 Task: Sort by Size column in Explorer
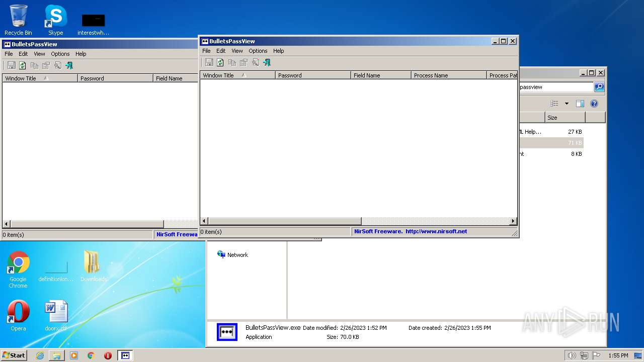pos(565,118)
